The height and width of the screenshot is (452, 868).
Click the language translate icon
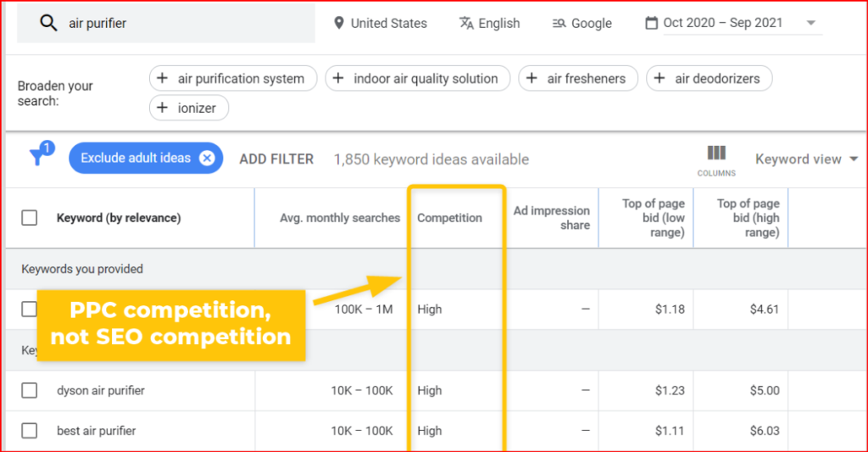coord(466,23)
